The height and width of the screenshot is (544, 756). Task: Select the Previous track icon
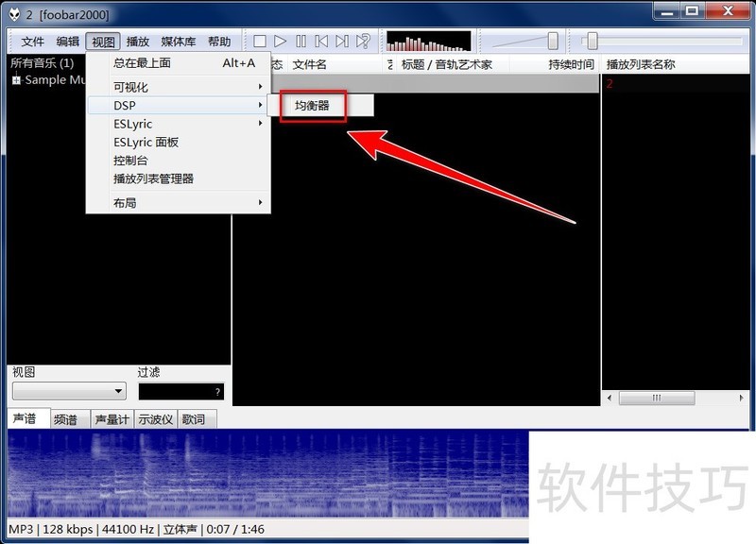click(x=319, y=41)
